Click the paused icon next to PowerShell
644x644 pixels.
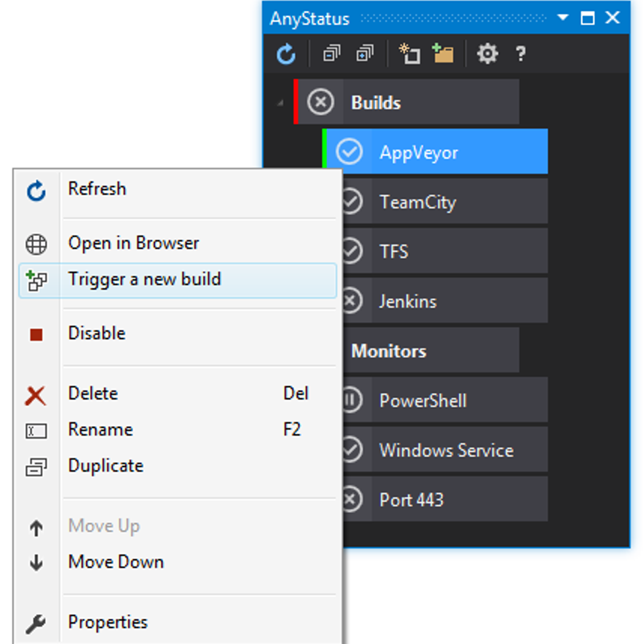point(353,400)
